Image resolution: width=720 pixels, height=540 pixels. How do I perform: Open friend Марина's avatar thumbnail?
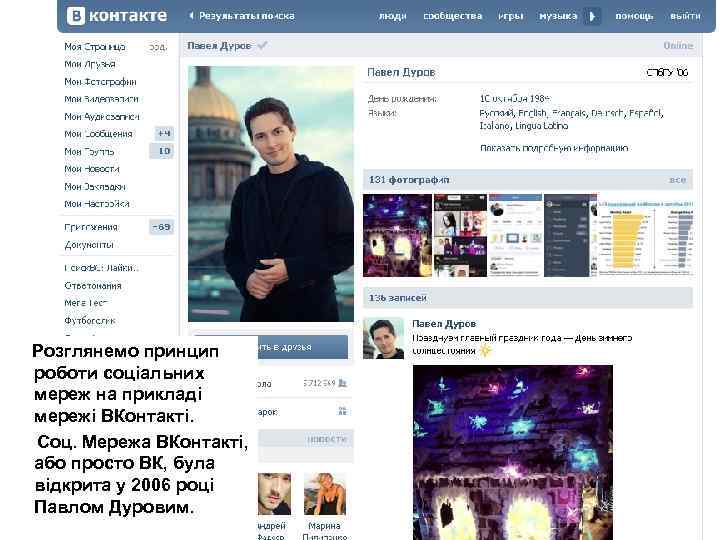pos(325,494)
